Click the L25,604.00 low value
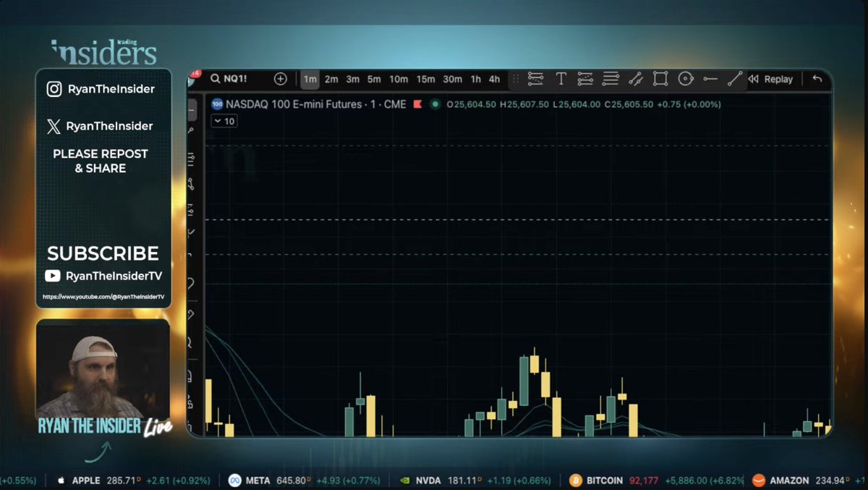Image resolution: width=868 pixels, height=490 pixels. coord(576,104)
